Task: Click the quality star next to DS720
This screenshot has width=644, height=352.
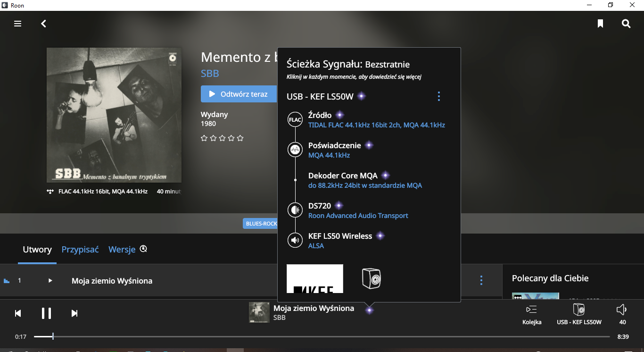Action: pos(339,205)
